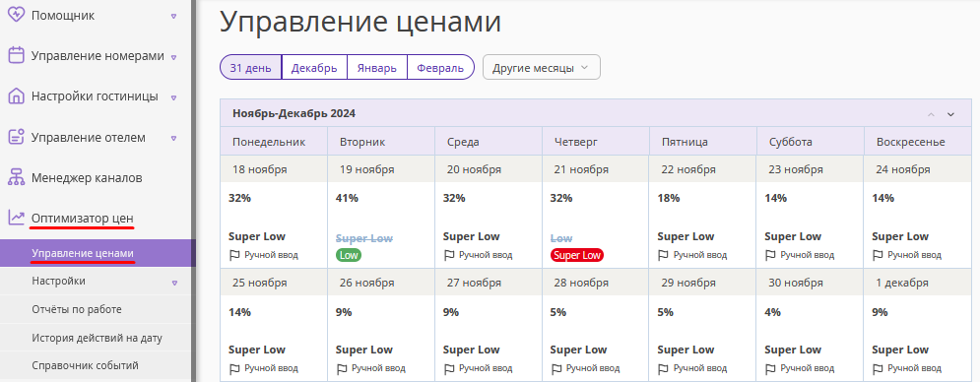
Task: Open Оптимизатор цен in the sidebar
Action: (82, 219)
